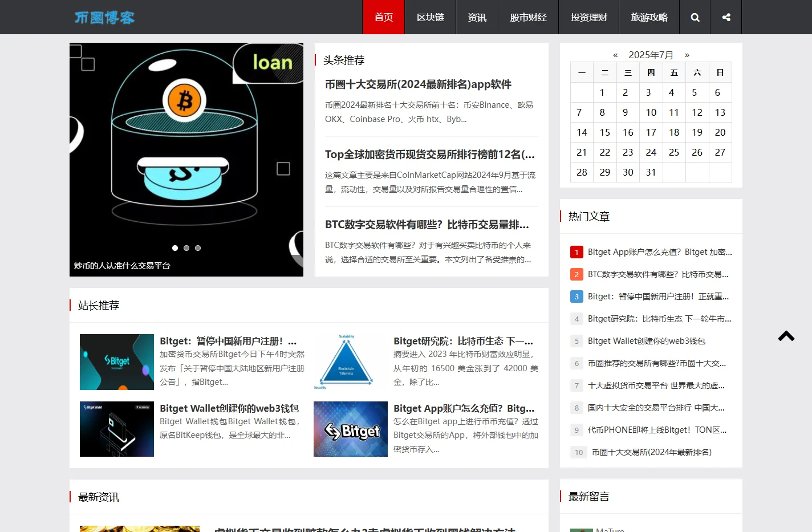812x532 pixels.
Task: Open hot article 2 BTC数字交易软件有哪些
Action: [x=658, y=274]
